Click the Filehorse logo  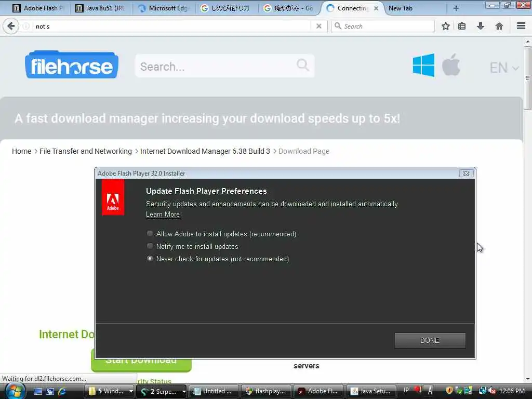pos(72,65)
